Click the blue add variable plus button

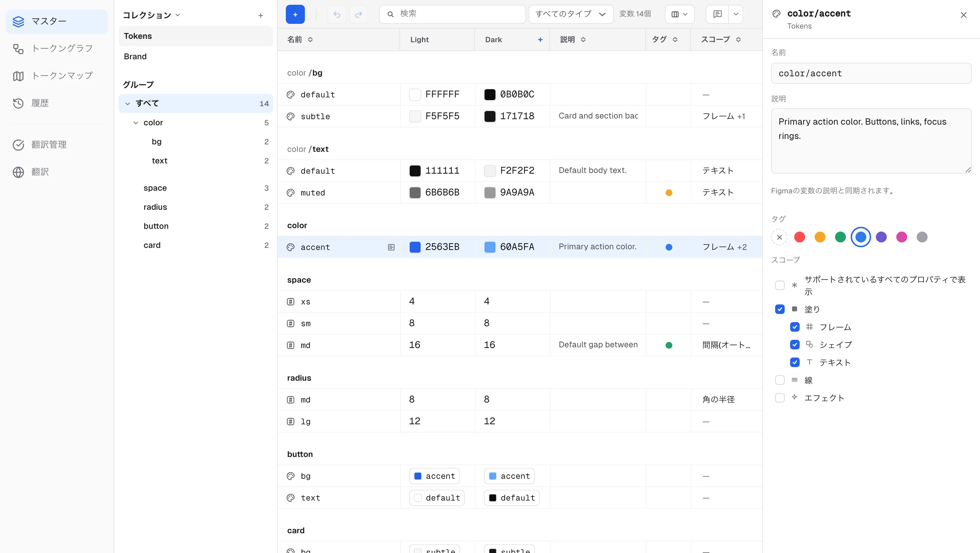tap(295, 14)
